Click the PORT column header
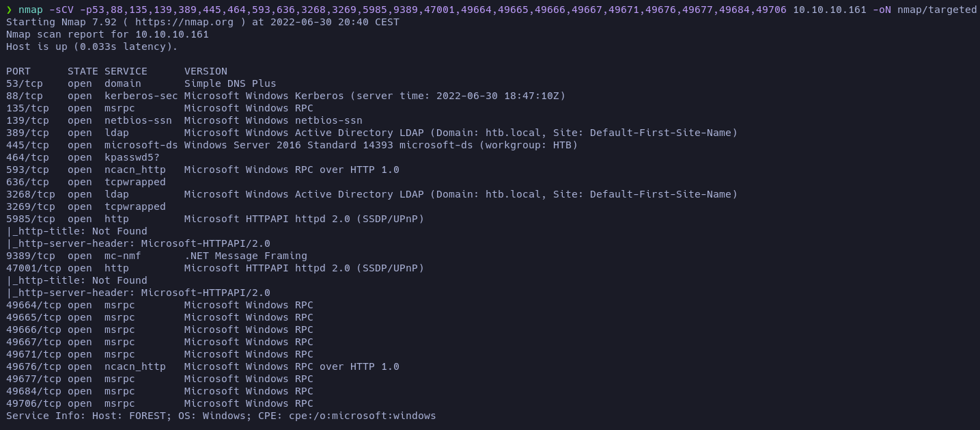Screen dimensions: 980x430 pyautogui.click(x=18, y=71)
